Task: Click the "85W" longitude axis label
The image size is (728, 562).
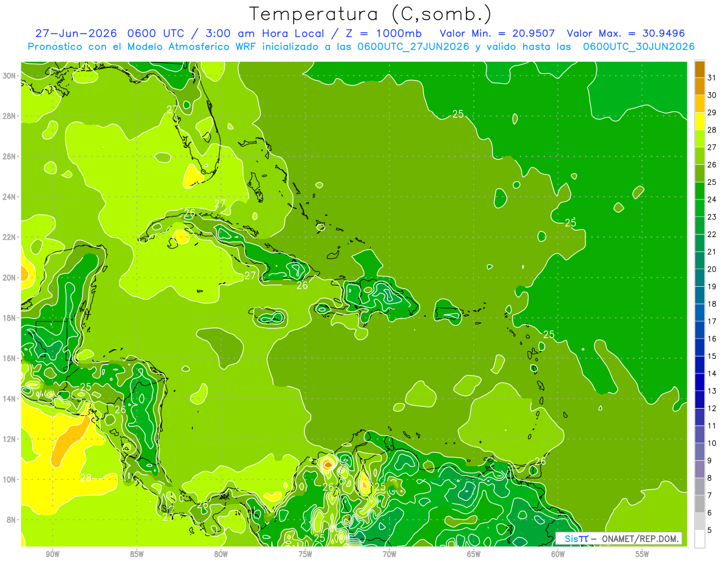Action: point(136,554)
